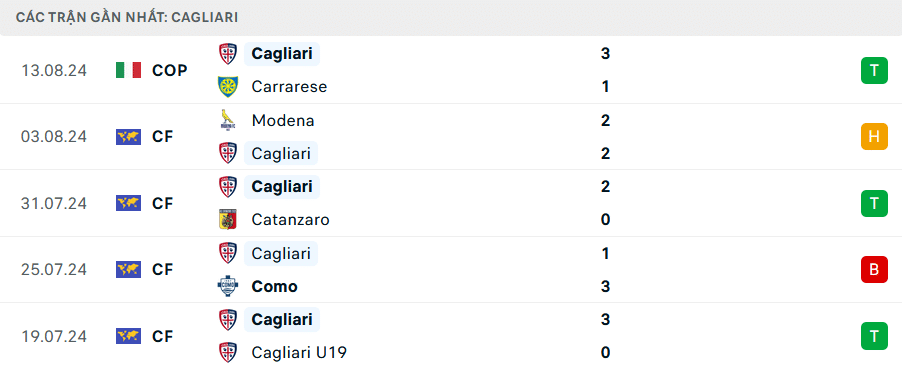
Task: Click the Cagliari U19 crest icon
Action: pos(228,352)
